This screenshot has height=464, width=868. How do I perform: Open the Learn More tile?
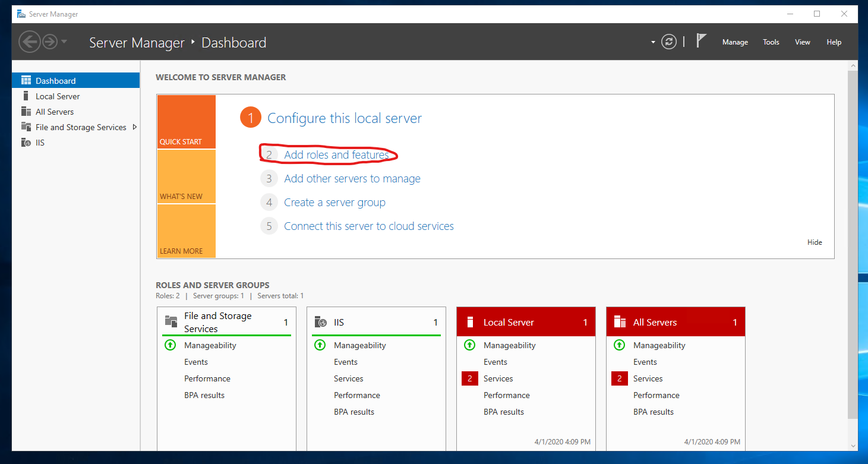click(187, 231)
